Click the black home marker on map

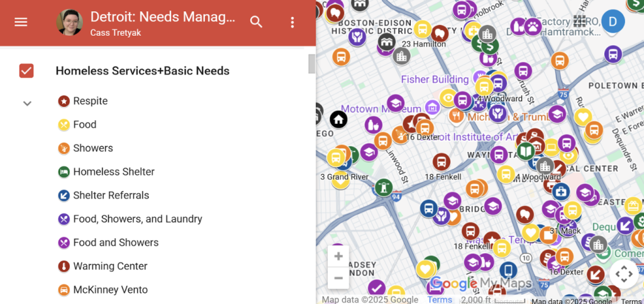(338, 119)
